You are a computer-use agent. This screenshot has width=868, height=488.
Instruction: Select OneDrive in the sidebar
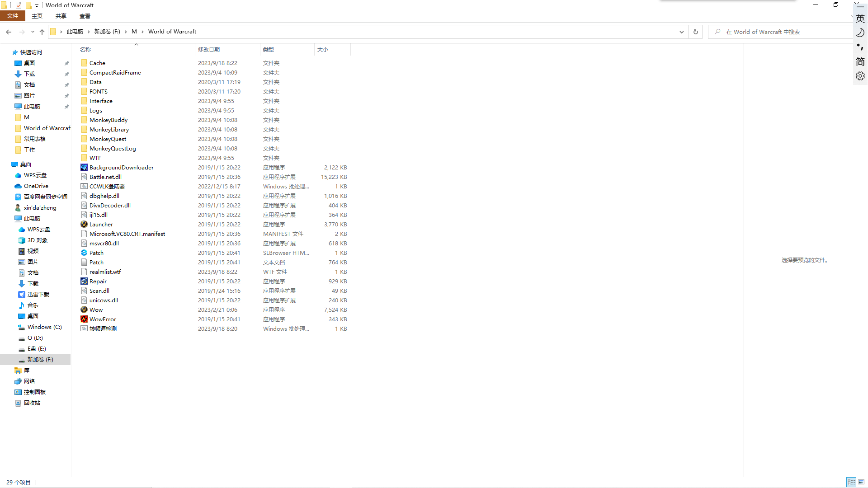click(35, 186)
